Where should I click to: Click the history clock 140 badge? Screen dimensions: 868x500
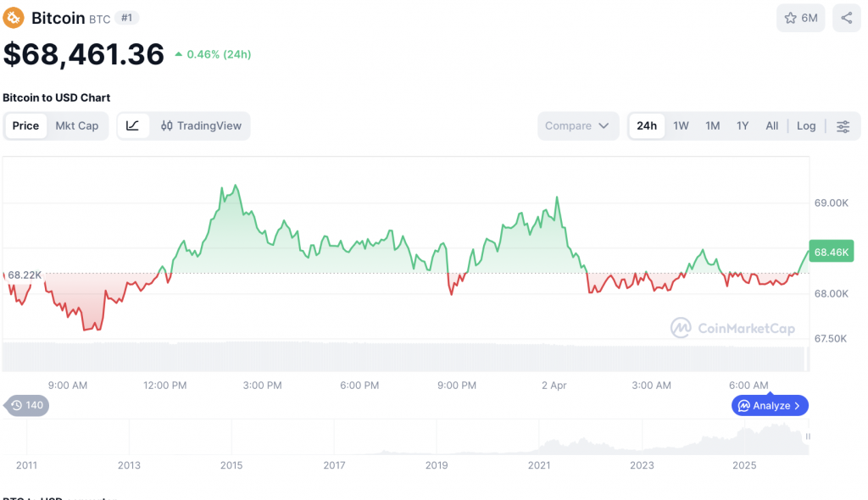pos(26,405)
